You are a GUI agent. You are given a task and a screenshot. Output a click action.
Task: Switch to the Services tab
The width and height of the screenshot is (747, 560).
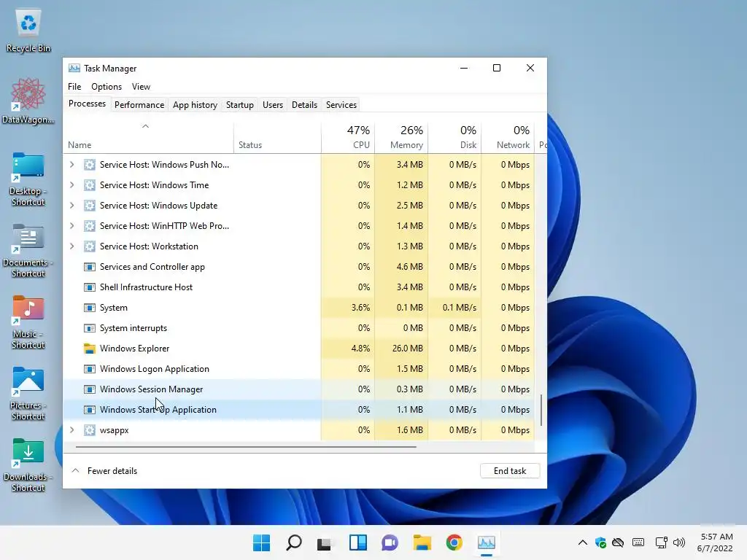341,105
